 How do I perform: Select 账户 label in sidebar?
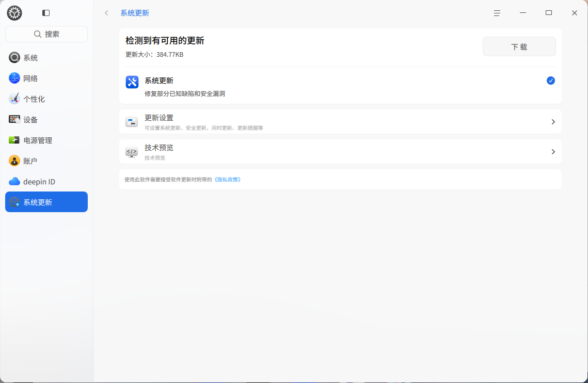click(x=30, y=161)
